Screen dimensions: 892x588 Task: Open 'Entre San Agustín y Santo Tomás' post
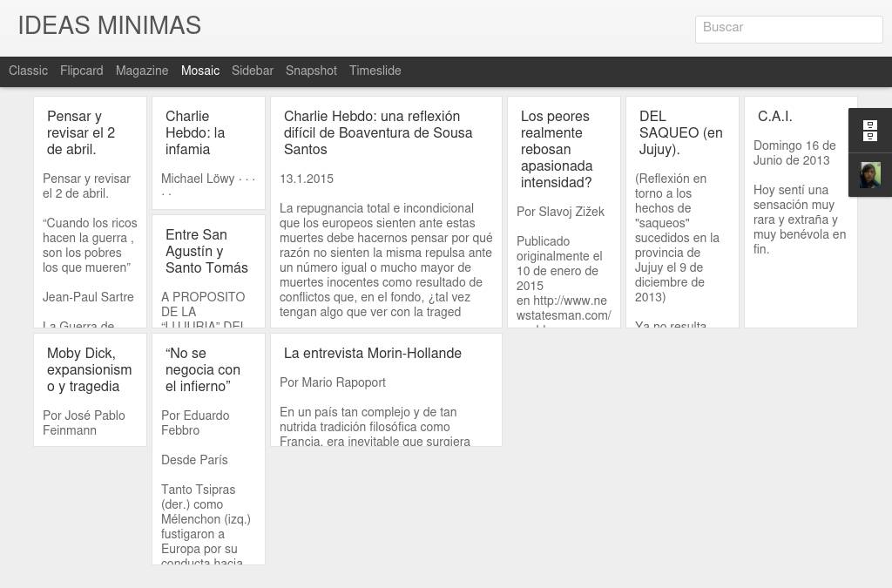point(206,252)
